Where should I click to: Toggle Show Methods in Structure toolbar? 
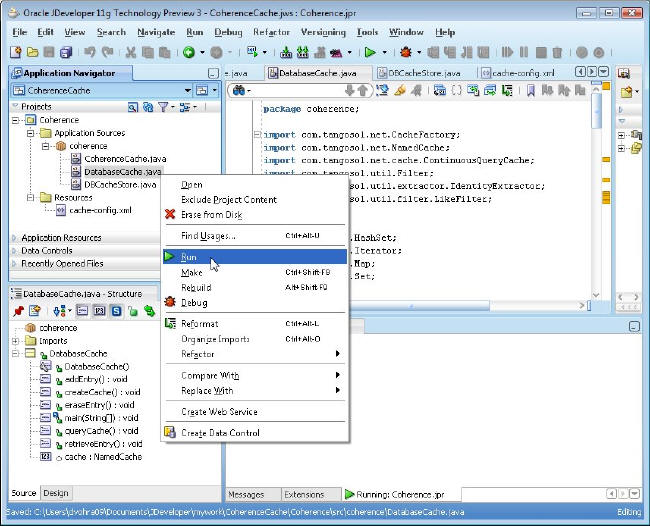coord(84,311)
